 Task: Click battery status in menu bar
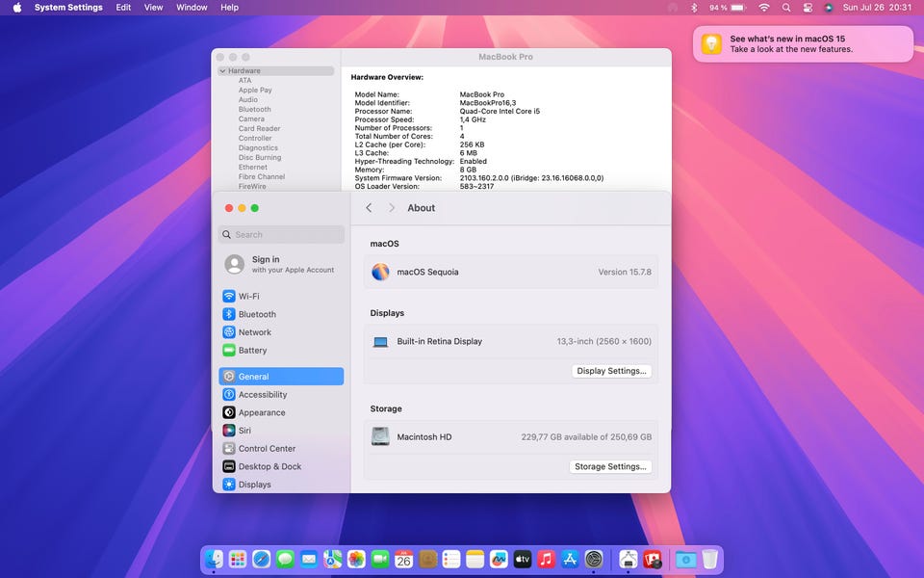tap(728, 8)
